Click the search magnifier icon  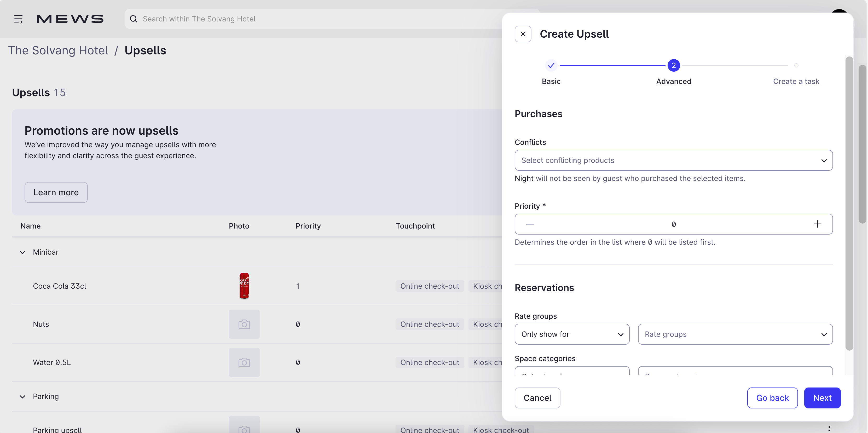(134, 19)
